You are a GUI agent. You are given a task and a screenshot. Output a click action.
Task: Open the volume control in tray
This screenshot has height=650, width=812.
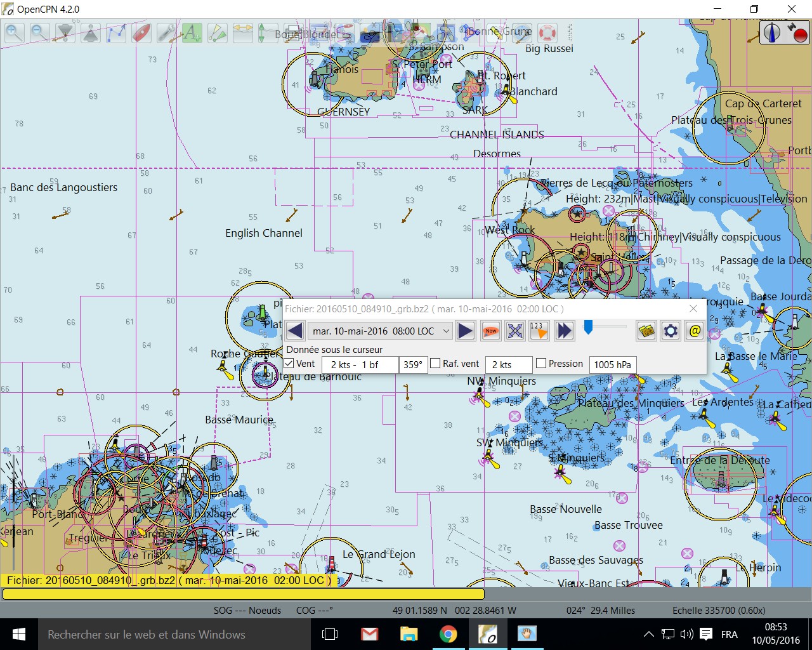pos(686,634)
